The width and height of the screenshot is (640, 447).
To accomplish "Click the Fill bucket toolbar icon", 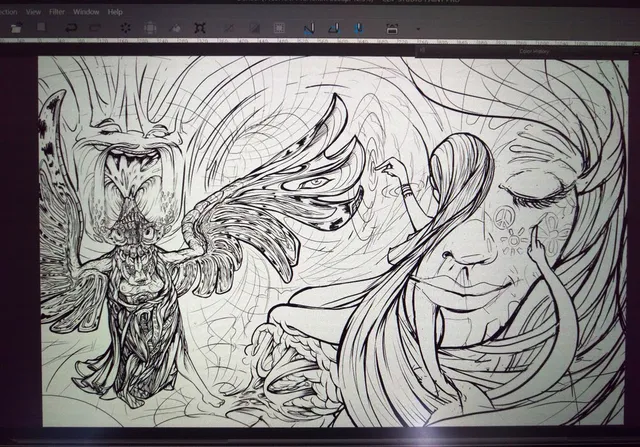I will (x=176, y=28).
